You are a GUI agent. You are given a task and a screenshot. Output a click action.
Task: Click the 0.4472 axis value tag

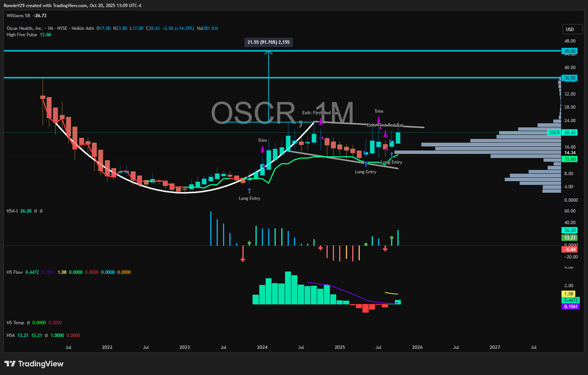pyautogui.click(x=570, y=300)
